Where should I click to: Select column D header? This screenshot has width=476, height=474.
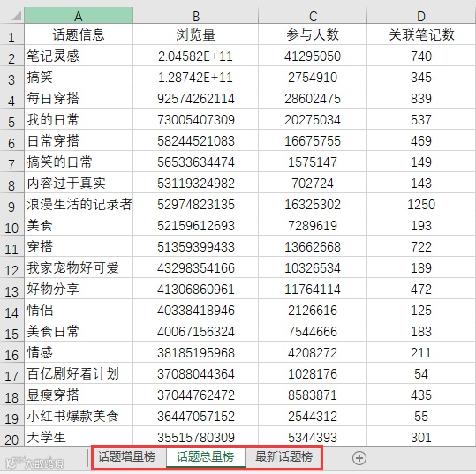coord(421,16)
